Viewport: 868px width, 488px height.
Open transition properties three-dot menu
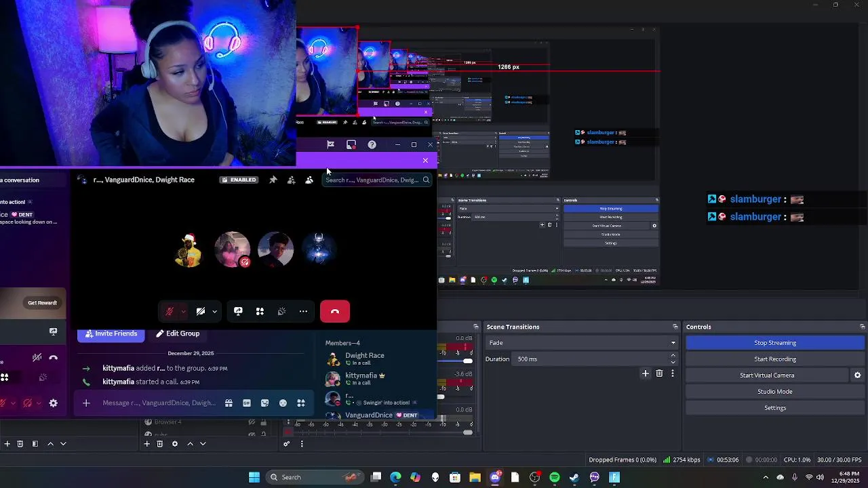[673, 373]
